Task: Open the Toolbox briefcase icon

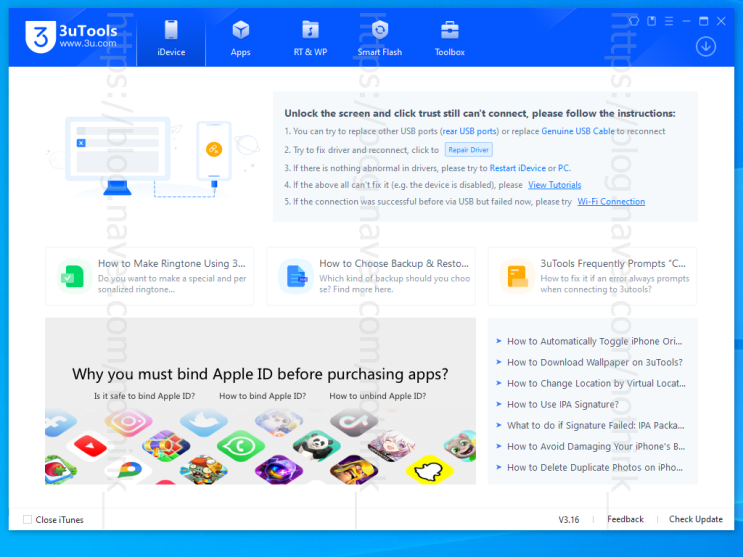Action: [449, 30]
